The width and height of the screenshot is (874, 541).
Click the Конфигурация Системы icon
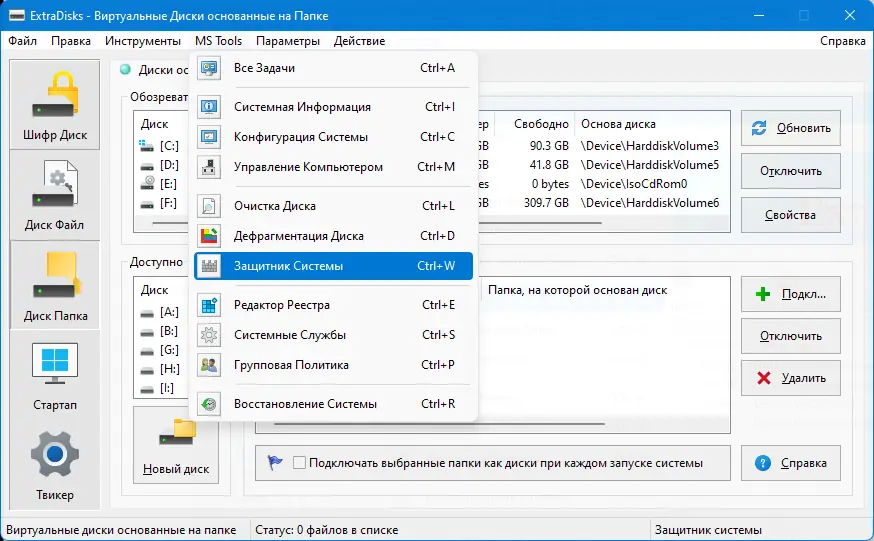pyautogui.click(x=209, y=137)
